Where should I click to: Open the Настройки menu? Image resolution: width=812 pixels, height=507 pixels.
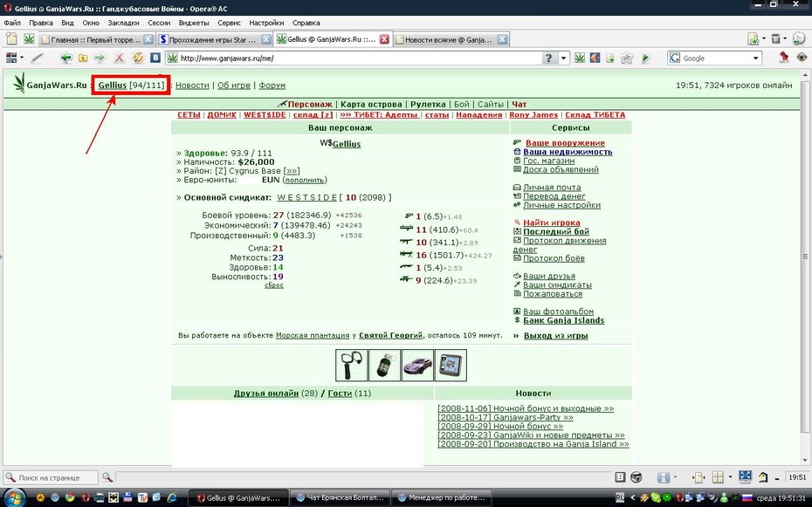click(x=266, y=23)
